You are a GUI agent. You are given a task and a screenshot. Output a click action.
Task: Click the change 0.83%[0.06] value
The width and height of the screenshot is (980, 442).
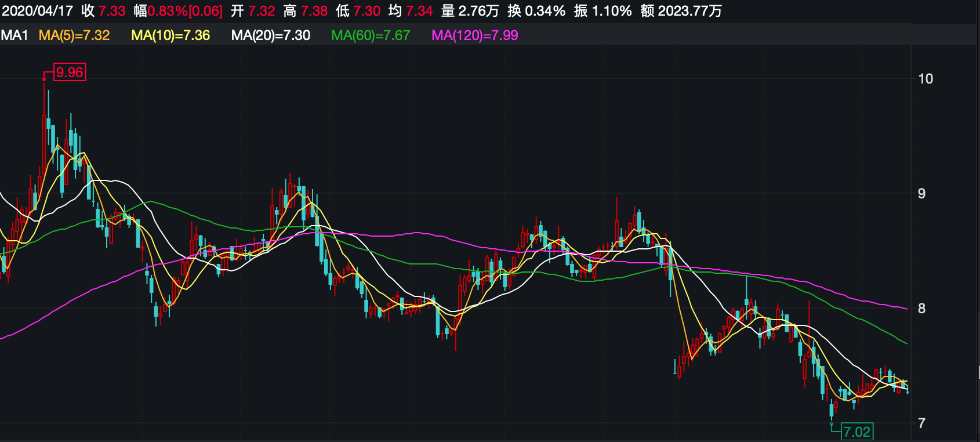(x=185, y=11)
